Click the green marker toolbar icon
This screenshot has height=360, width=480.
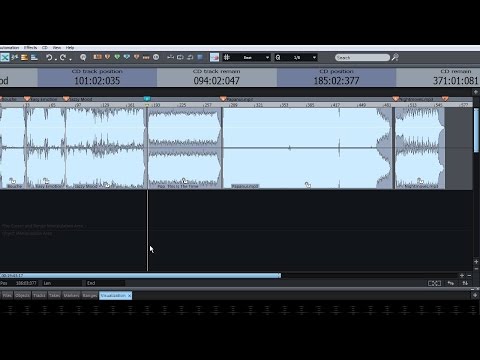coord(117,57)
